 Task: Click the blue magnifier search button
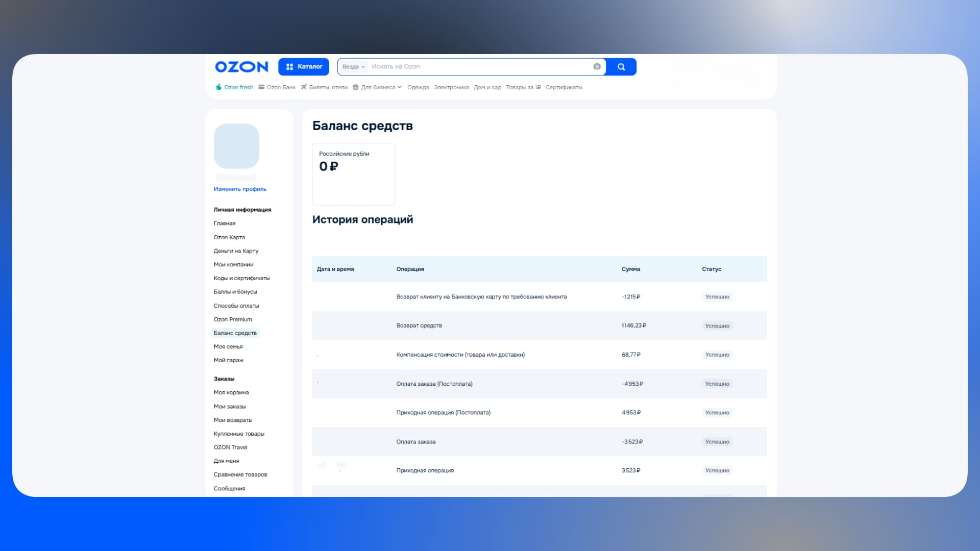tap(621, 67)
